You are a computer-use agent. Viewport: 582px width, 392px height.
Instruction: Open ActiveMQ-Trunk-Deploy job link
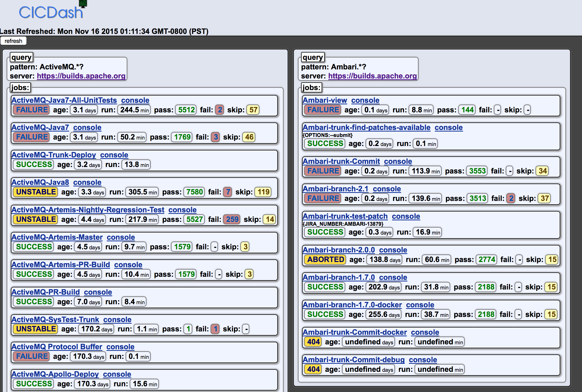tap(54, 155)
